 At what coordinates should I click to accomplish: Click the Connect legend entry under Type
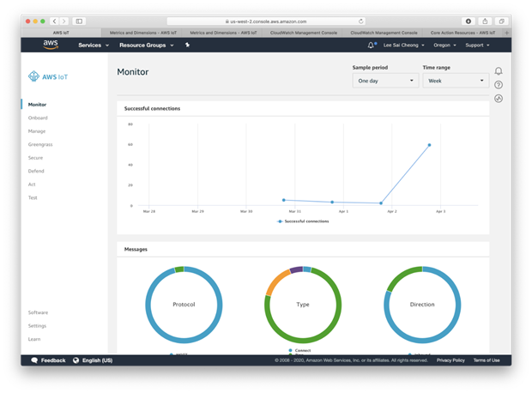click(x=299, y=350)
